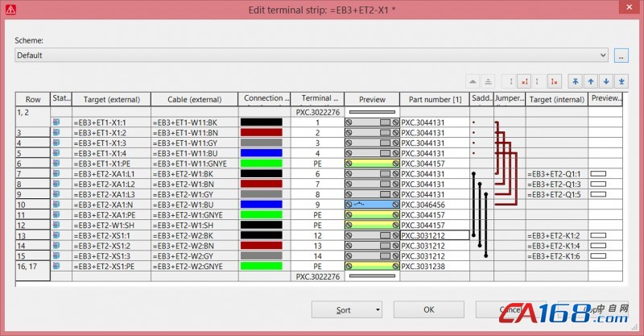Screen dimensions: 644x336
Task: Select the bottom PXC.3022276 end bracket cell
Action: pos(317,276)
